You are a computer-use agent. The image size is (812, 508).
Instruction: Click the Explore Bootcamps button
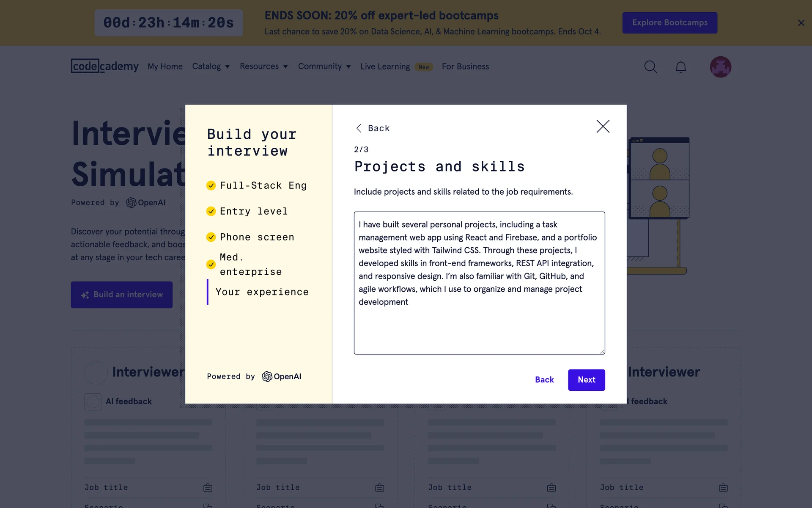(669, 23)
